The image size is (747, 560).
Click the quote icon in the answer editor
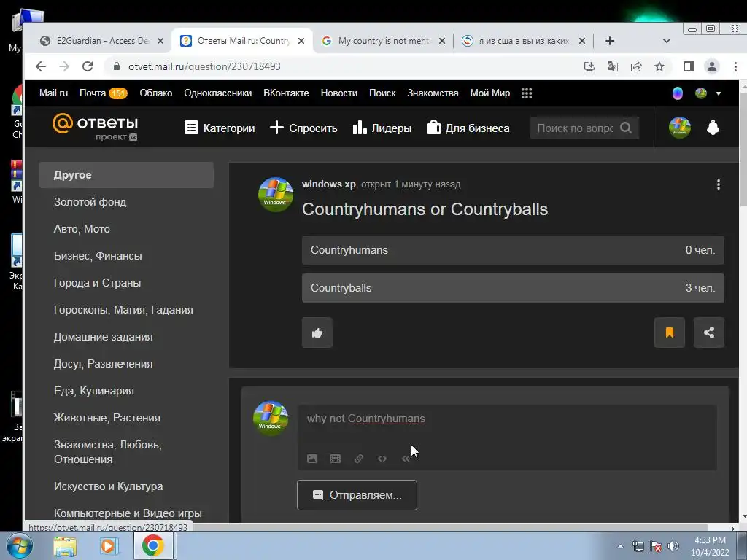(405, 459)
